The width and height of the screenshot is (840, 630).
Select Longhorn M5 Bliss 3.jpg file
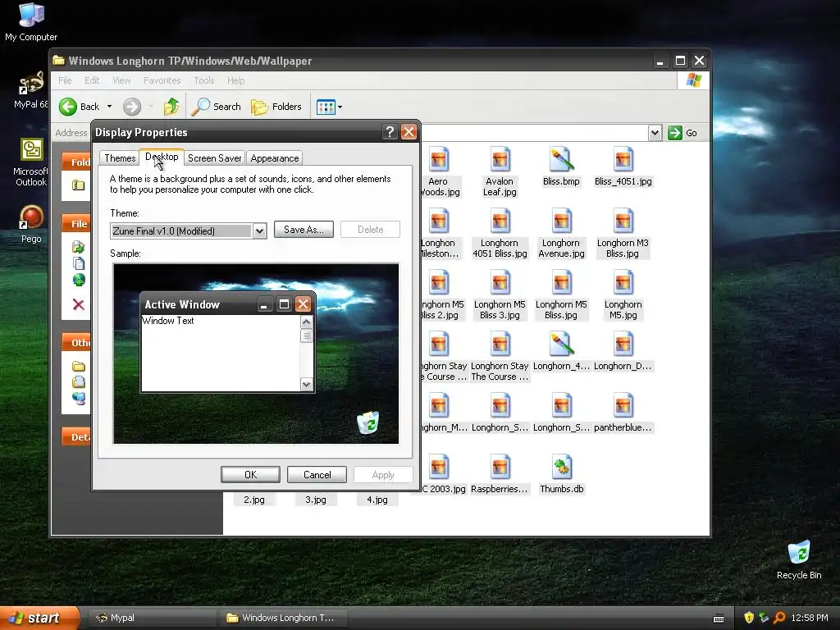point(500,295)
